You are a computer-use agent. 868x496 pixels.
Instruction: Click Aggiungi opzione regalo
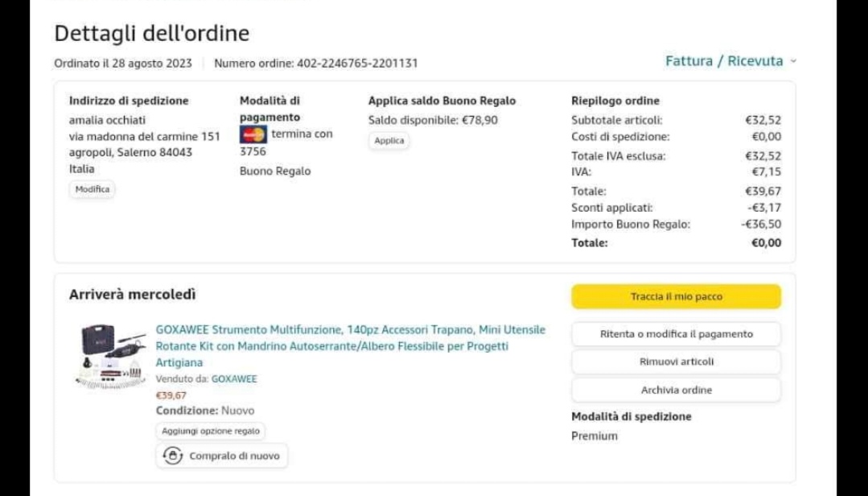[x=210, y=432]
